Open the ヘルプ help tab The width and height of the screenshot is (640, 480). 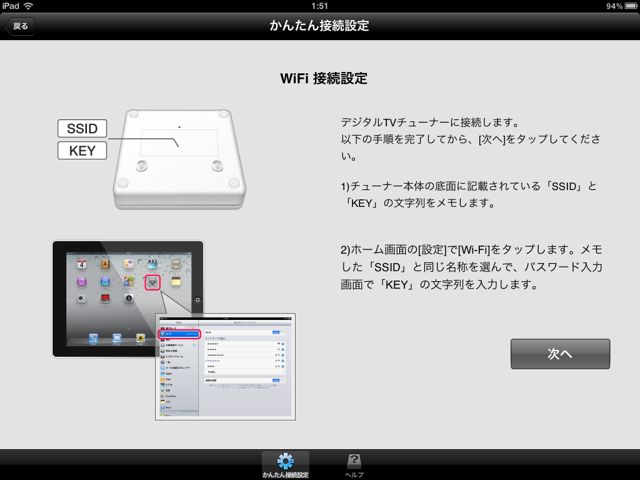tap(354, 465)
